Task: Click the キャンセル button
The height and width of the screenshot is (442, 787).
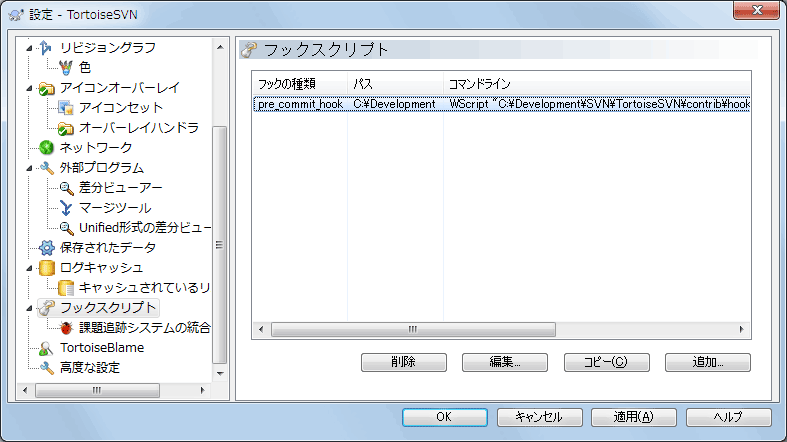Action: point(540,417)
